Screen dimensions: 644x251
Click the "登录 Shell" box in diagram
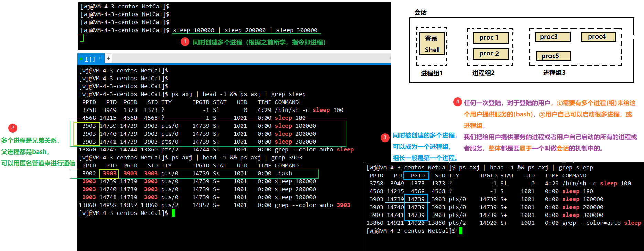tap(432, 44)
